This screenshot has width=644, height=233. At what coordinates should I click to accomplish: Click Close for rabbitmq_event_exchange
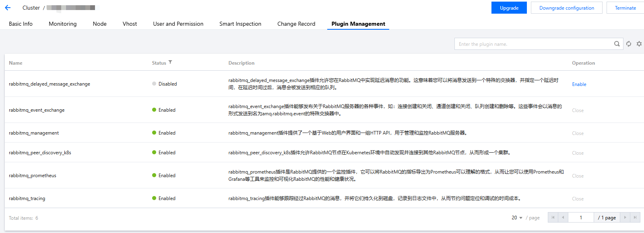pos(578,110)
